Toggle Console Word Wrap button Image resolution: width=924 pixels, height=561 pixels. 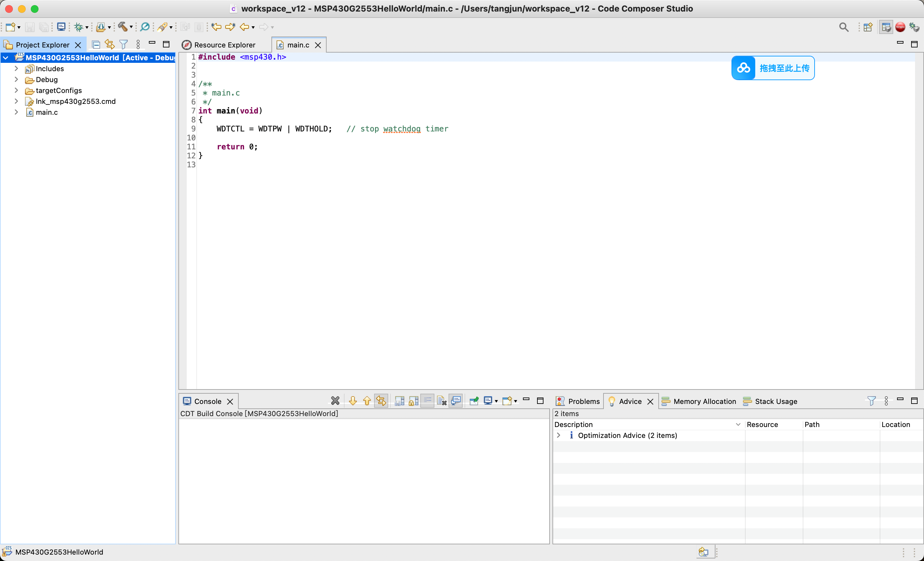click(x=427, y=401)
